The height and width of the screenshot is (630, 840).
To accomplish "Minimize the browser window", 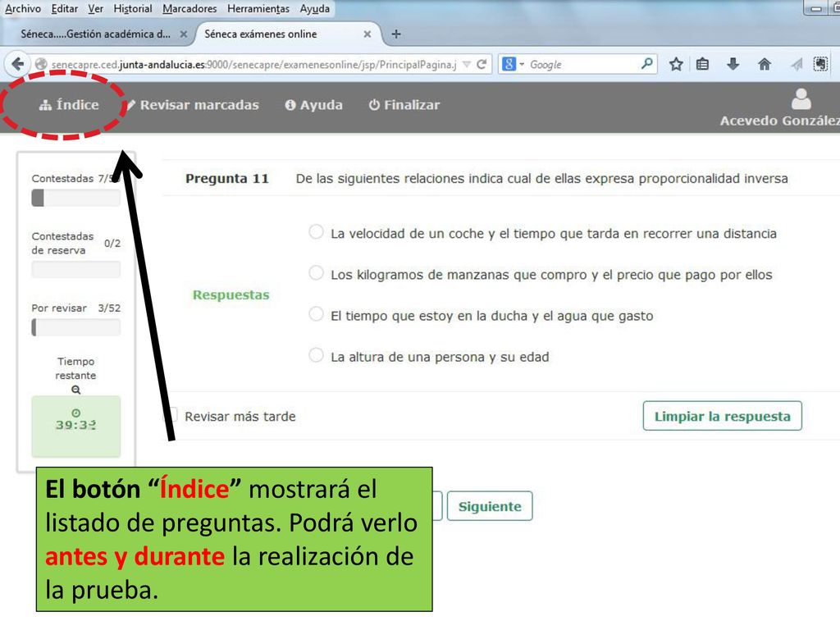I will pos(816,8).
